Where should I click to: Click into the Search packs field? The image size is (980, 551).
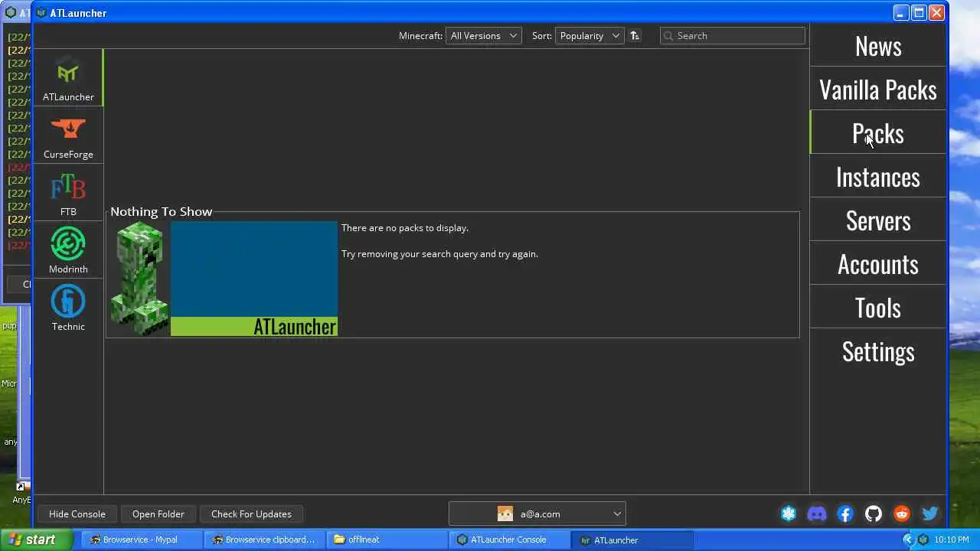(x=733, y=36)
